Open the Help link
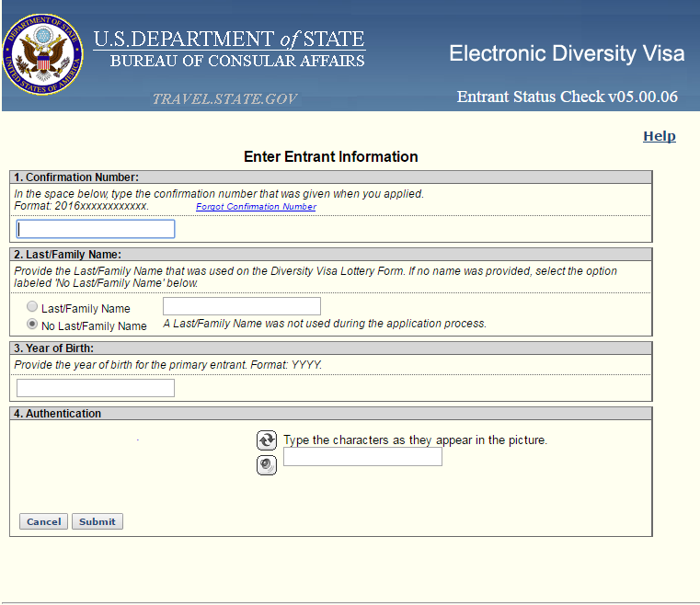Viewport: 700px width, 605px height. click(660, 136)
